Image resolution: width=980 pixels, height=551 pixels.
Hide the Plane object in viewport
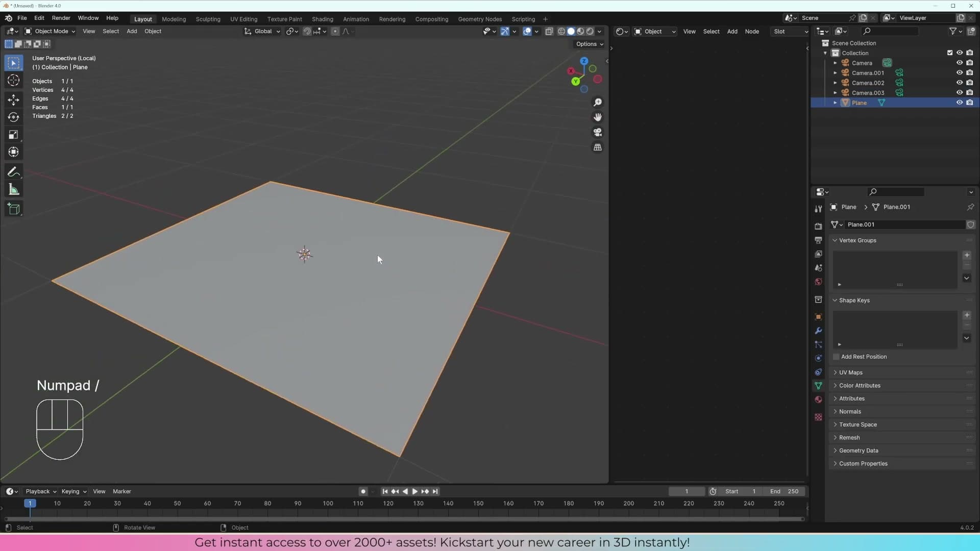pos(960,103)
